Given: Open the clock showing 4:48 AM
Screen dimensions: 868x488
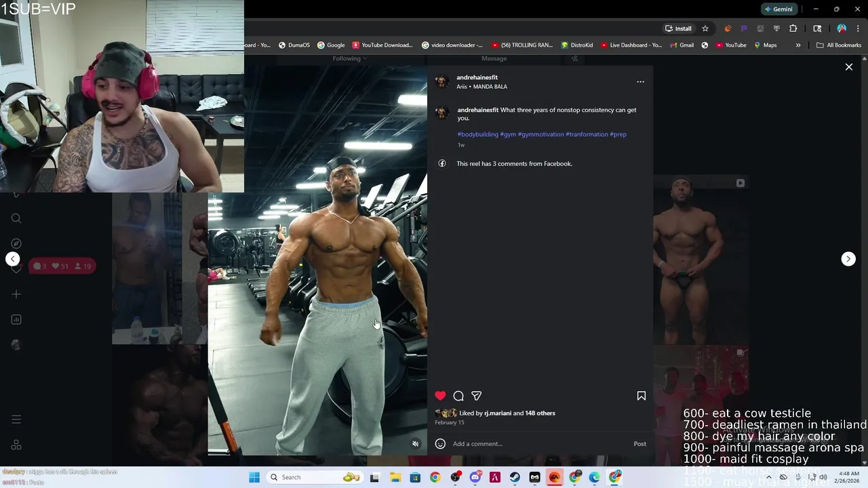Looking at the screenshot, I should [848, 477].
